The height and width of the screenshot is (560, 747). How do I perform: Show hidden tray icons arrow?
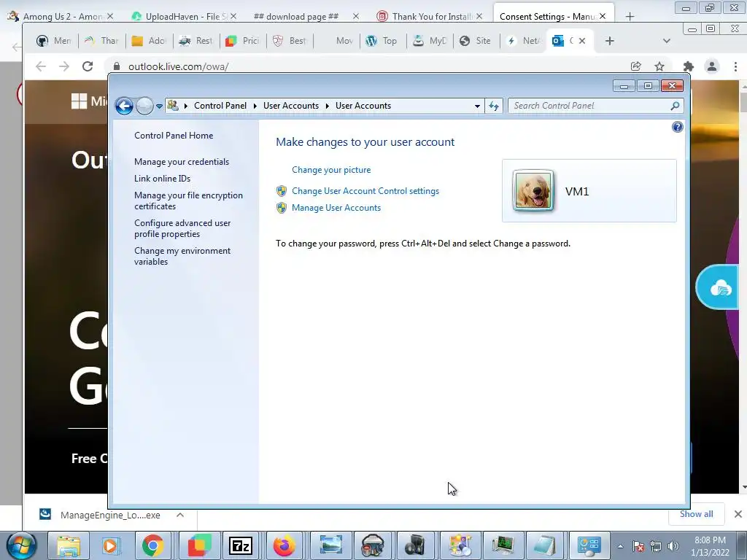tap(620, 546)
